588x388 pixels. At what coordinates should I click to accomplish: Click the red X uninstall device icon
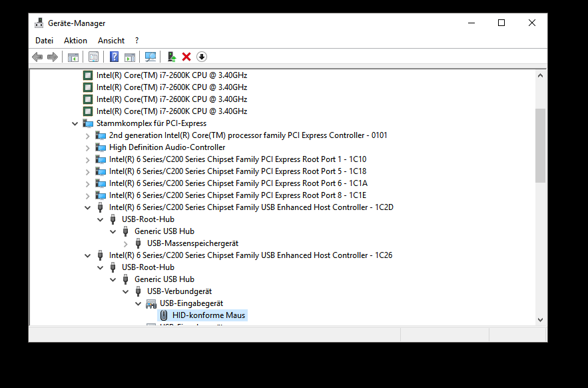tap(186, 57)
